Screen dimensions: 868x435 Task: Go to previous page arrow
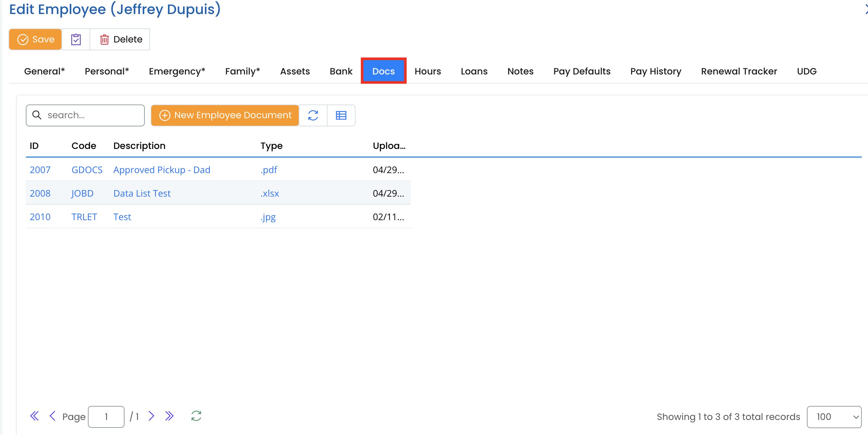coord(52,416)
